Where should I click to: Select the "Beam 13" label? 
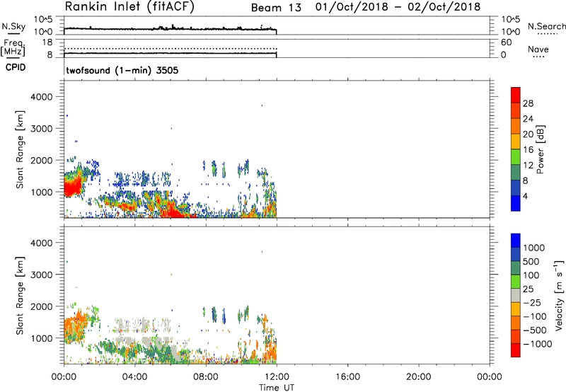click(276, 8)
